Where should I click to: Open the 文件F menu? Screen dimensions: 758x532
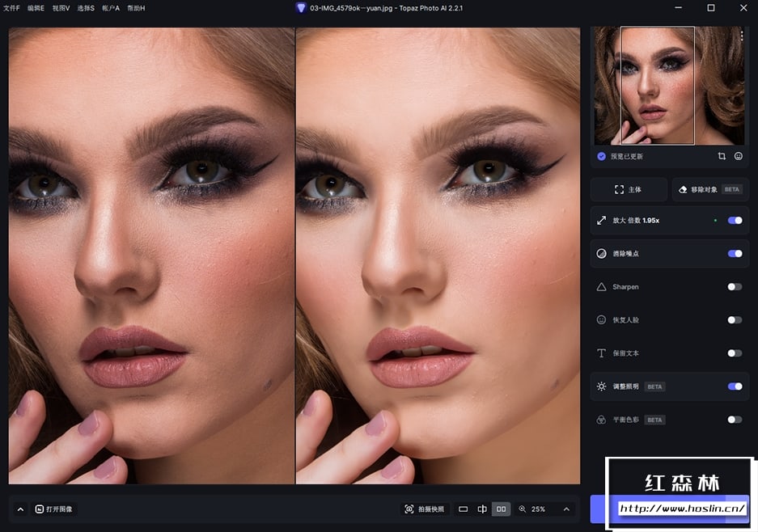(x=11, y=8)
